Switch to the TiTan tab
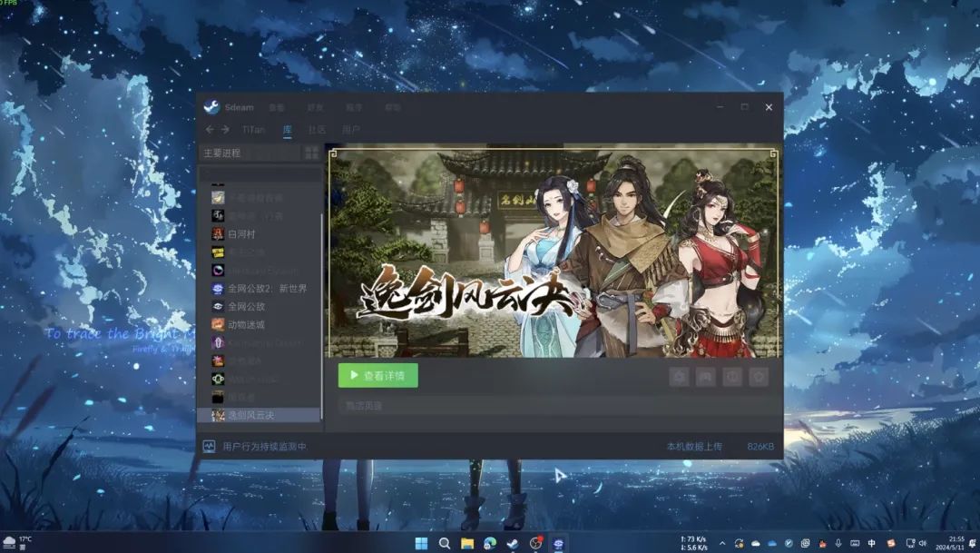Viewport: 980px width, 553px height. click(x=253, y=130)
